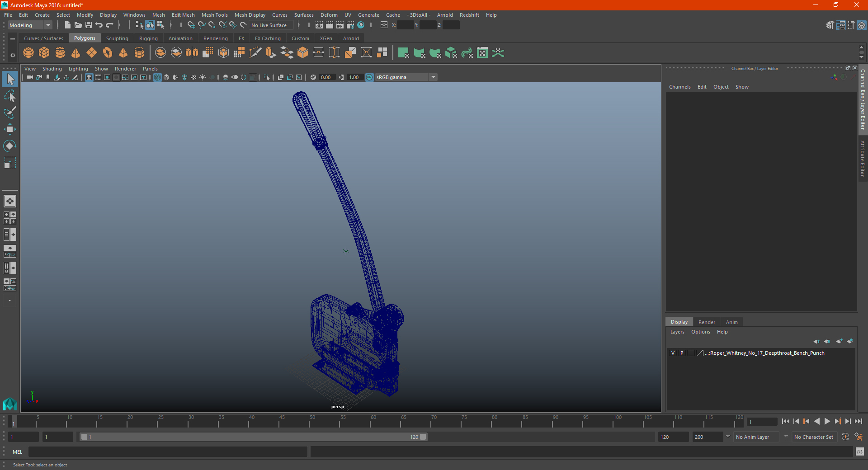The height and width of the screenshot is (470, 868).
Task: Open the Edit Mesh menu
Action: [183, 15]
